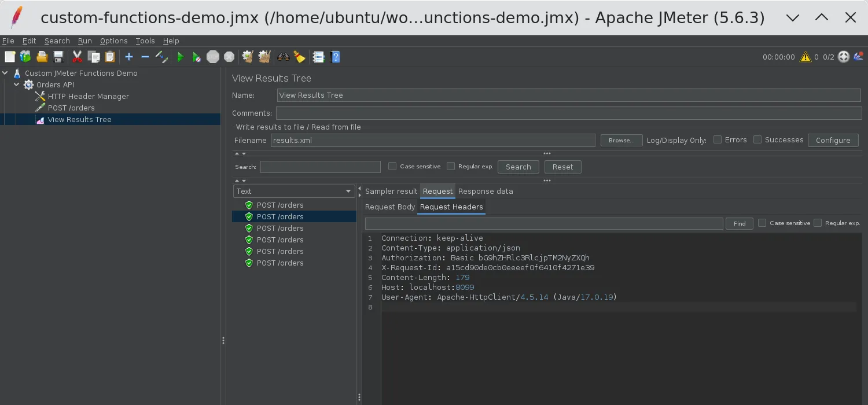Click the Filename field showing results.xml
The height and width of the screenshot is (405, 868).
pyautogui.click(x=433, y=140)
